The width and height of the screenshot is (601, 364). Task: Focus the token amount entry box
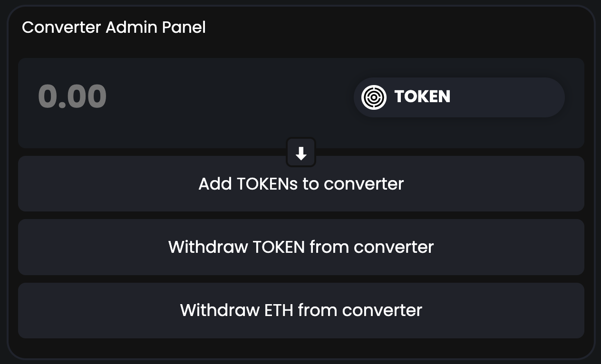143,97
